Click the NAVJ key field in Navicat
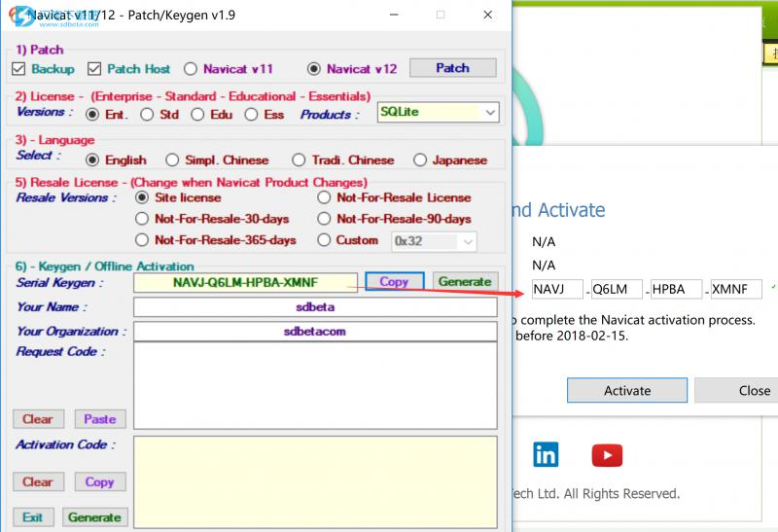 [557, 289]
